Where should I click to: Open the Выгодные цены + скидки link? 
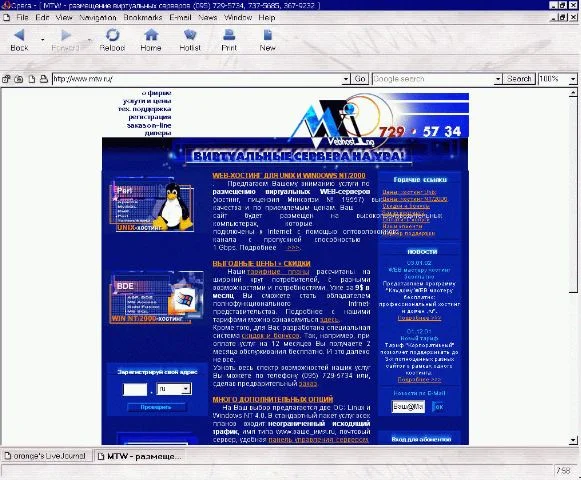point(261,264)
